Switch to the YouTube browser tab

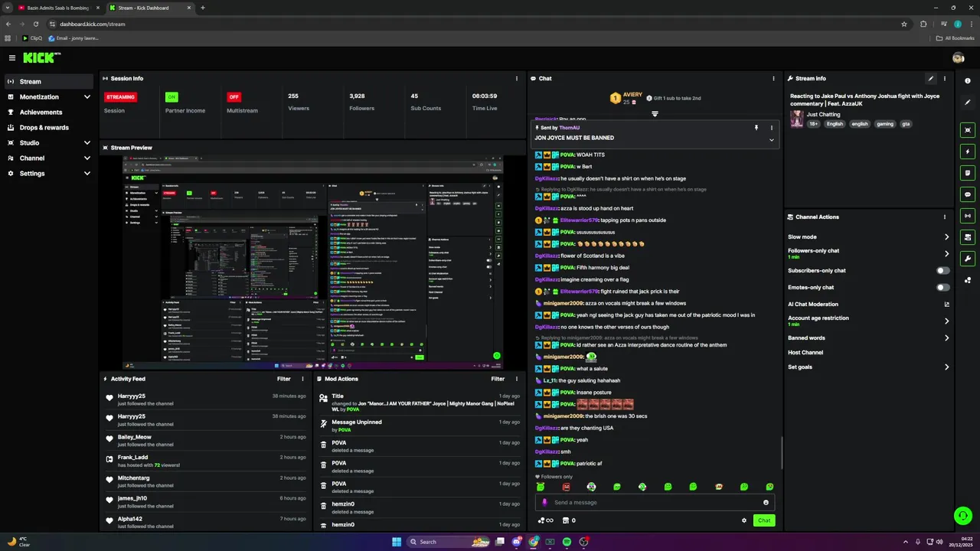coord(60,8)
